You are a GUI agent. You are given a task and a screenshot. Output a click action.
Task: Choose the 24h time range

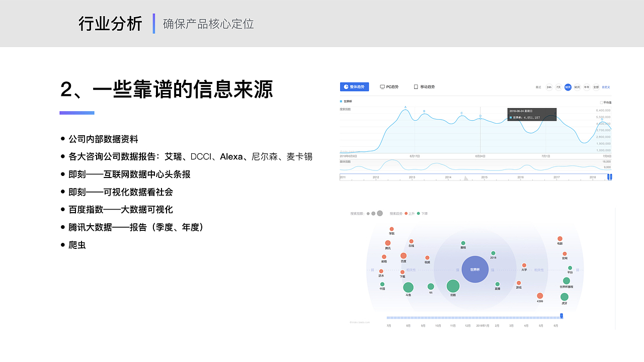click(x=549, y=87)
